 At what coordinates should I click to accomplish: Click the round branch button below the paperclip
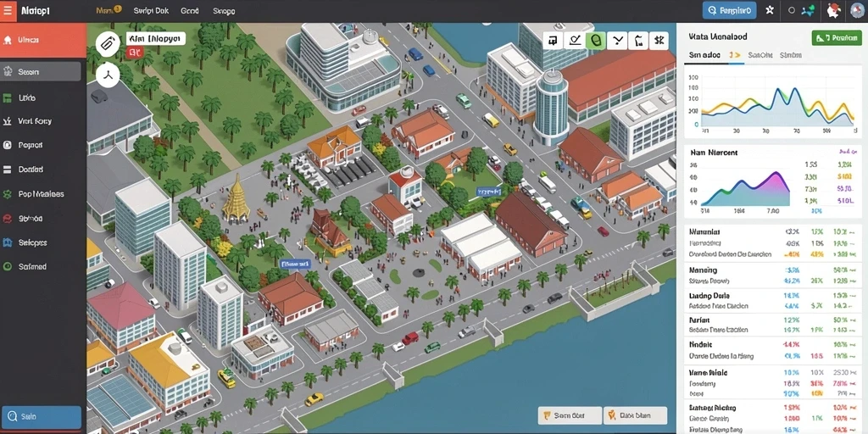[108, 75]
